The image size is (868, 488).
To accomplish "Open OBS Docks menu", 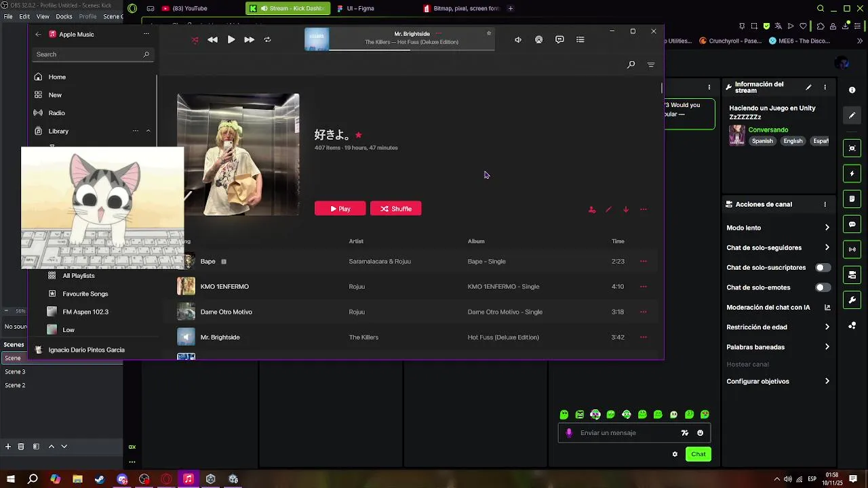I will pyautogui.click(x=64, y=16).
